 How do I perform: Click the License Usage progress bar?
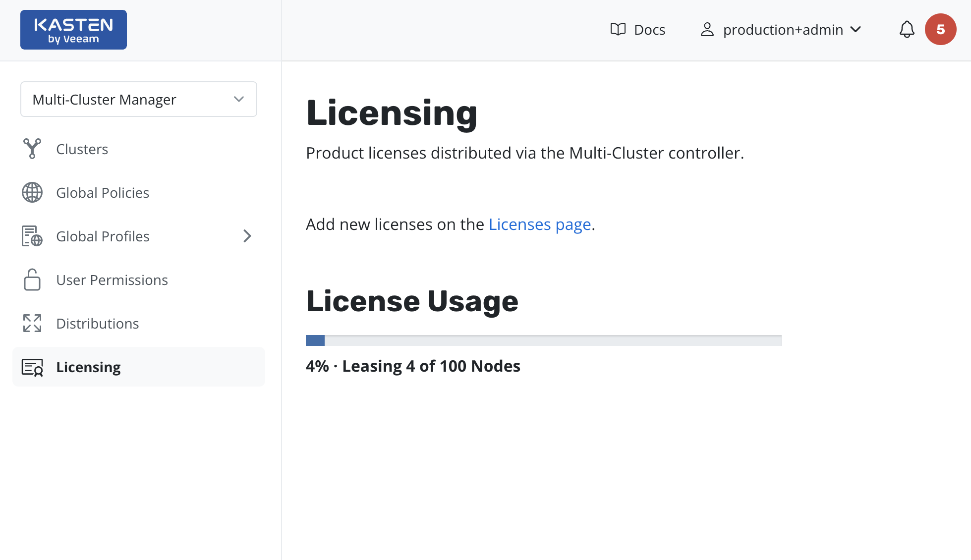pyautogui.click(x=543, y=340)
